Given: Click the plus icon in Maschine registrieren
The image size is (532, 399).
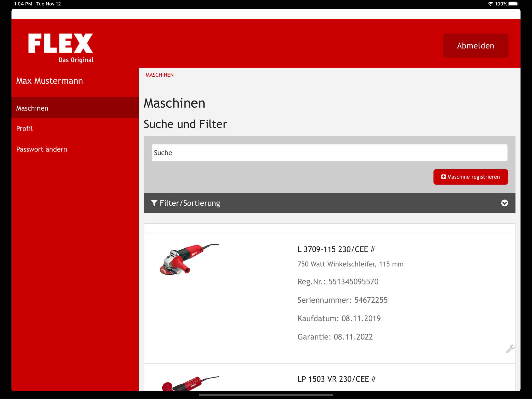Looking at the screenshot, I should (443, 177).
